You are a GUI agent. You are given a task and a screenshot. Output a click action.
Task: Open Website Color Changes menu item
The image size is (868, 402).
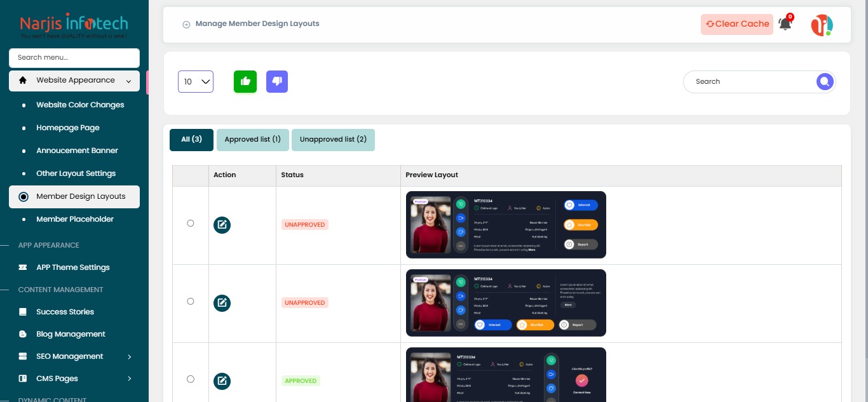(80, 105)
